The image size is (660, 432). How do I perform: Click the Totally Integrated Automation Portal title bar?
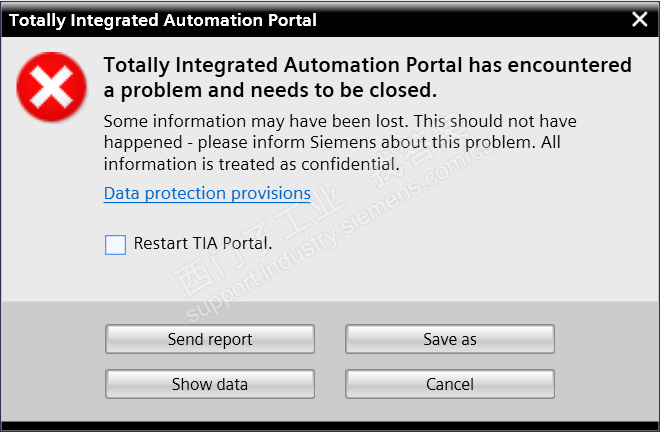click(250, 19)
